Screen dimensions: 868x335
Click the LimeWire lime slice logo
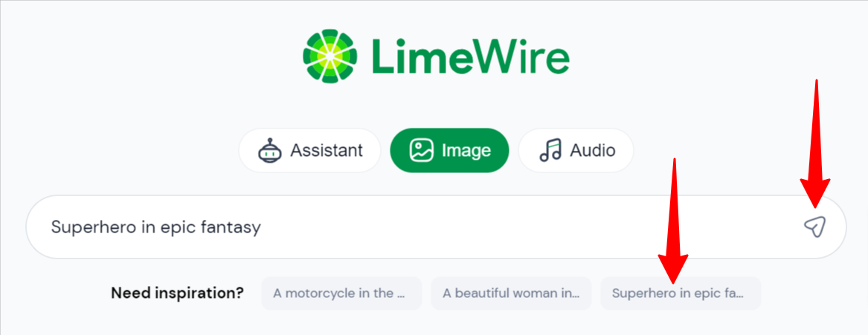pyautogui.click(x=330, y=56)
